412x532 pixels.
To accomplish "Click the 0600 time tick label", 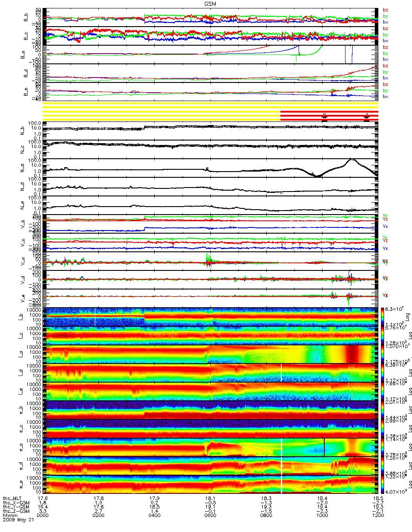I will (210, 516).
